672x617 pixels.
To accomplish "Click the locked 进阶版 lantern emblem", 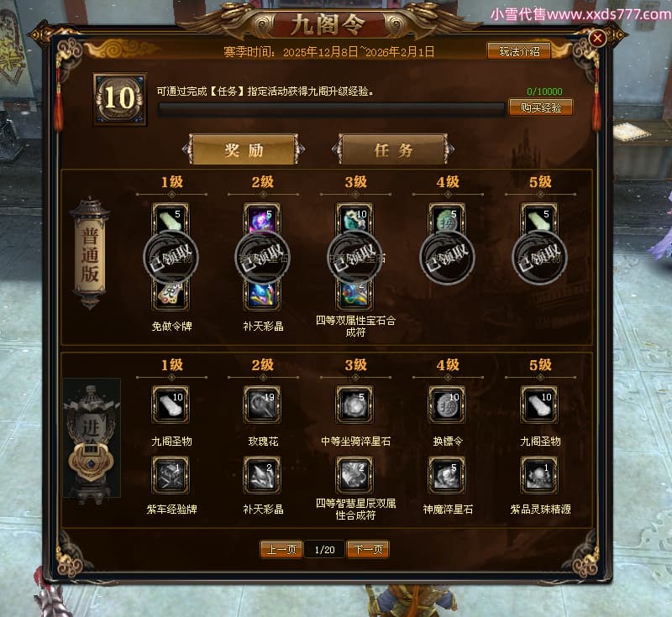I will tap(92, 439).
